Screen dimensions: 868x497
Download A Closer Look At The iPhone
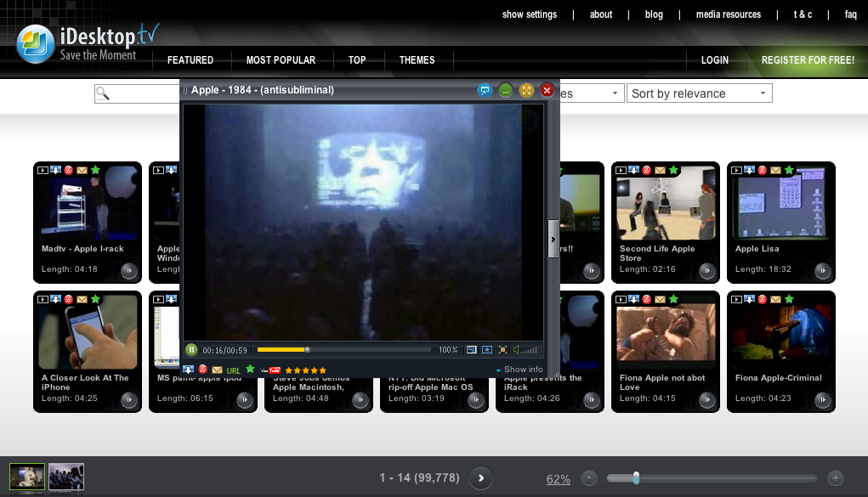[56, 299]
